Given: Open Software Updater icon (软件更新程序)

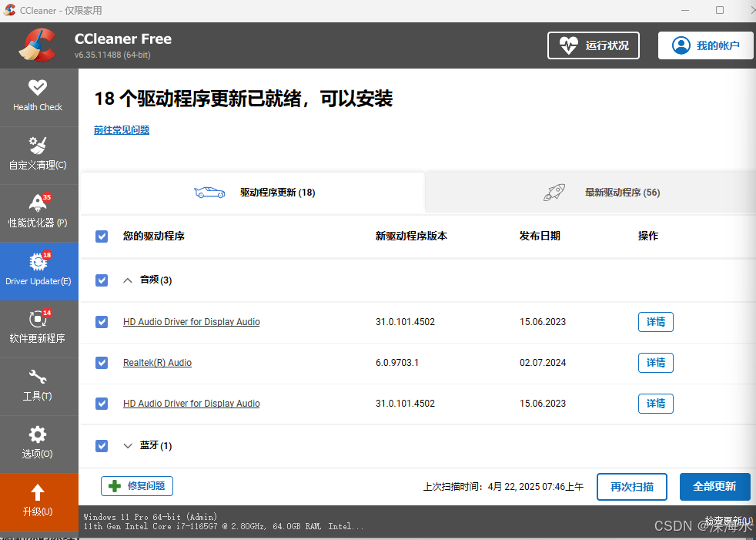Looking at the screenshot, I should pos(38,319).
